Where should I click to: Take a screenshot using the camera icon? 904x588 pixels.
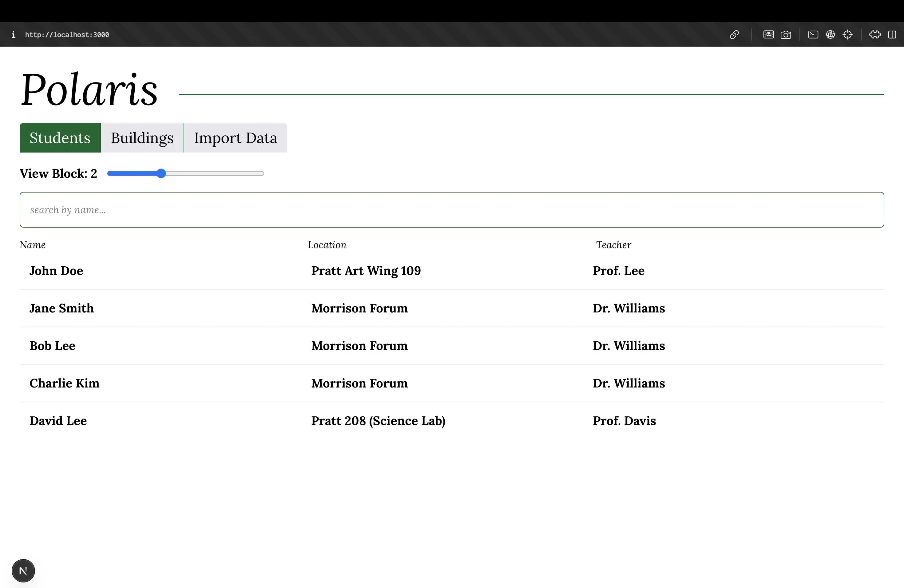pos(786,34)
